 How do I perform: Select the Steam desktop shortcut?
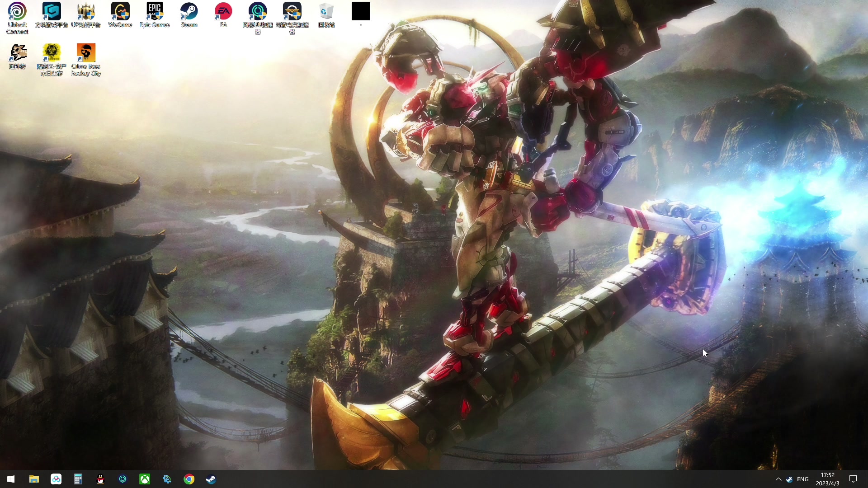(189, 15)
